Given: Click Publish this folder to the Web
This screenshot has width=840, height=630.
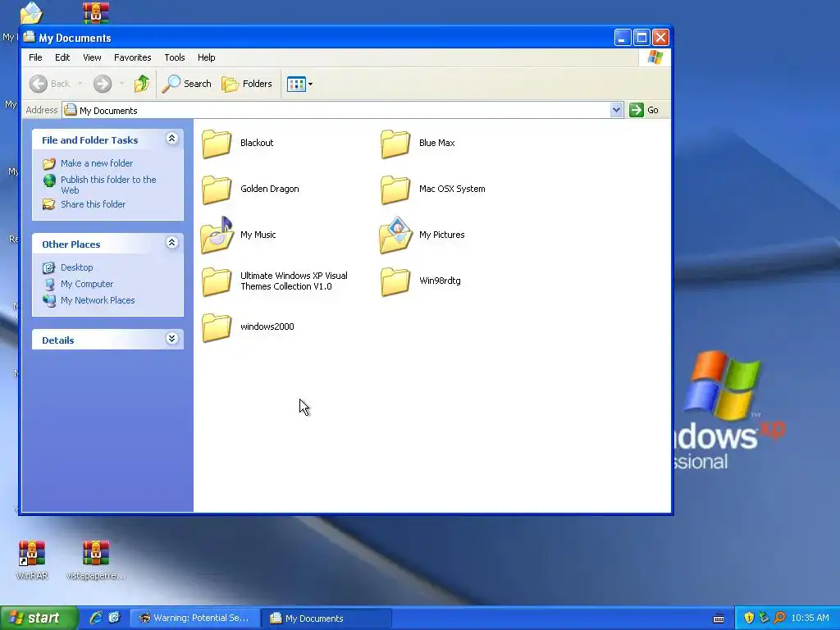Looking at the screenshot, I should pos(108,185).
